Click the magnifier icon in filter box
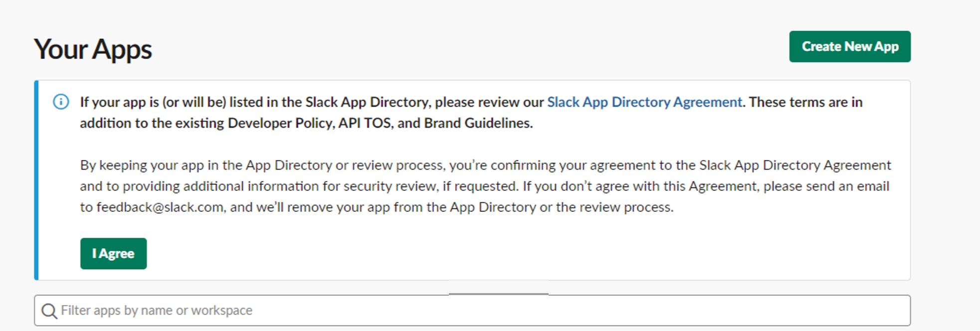Viewport: 980px width, 331px height. point(49,311)
